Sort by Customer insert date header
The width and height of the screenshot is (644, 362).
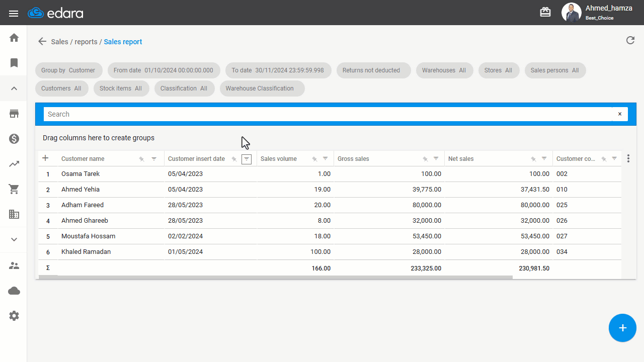point(196,159)
